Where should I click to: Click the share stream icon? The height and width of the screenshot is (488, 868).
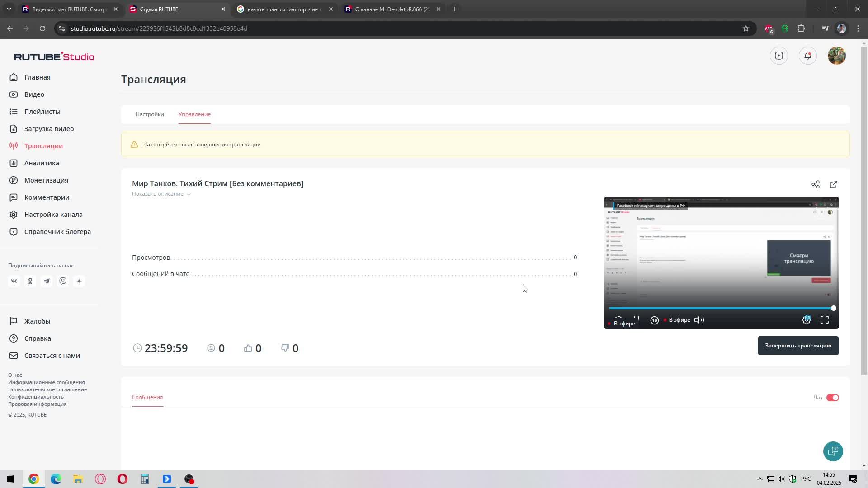pos(815,184)
